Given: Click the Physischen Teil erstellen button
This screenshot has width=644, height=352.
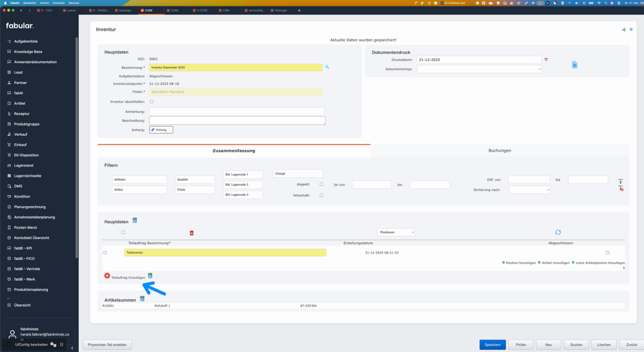Looking at the screenshot, I should tap(108, 345).
